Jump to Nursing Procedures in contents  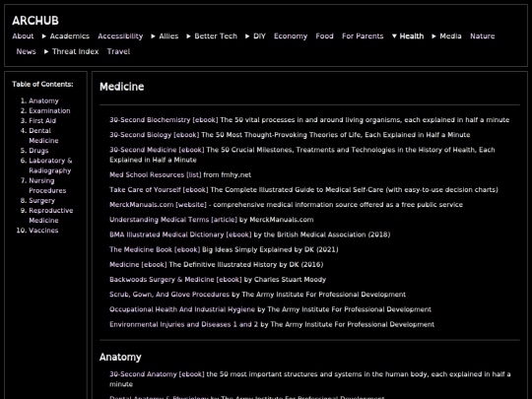(47, 185)
